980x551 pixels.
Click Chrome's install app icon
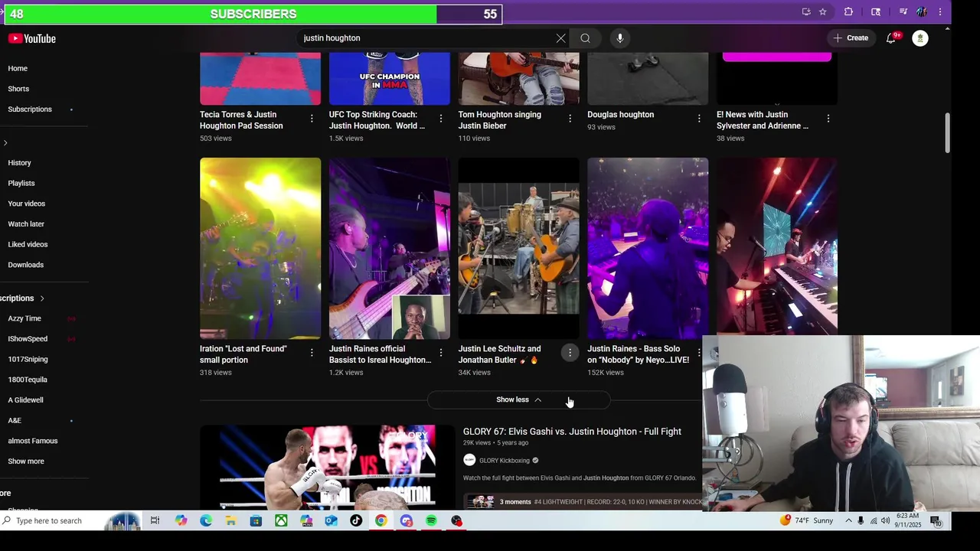tap(806, 11)
